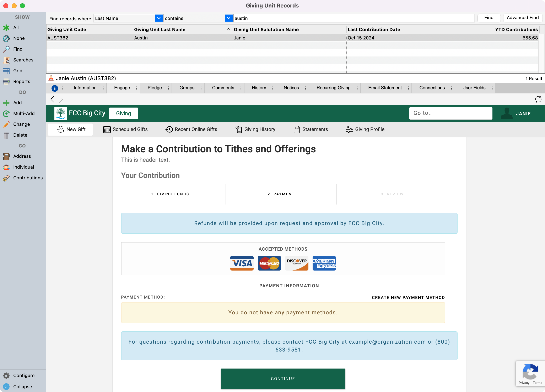Open the Recurring Giving tab options menu

click(357, 88)
